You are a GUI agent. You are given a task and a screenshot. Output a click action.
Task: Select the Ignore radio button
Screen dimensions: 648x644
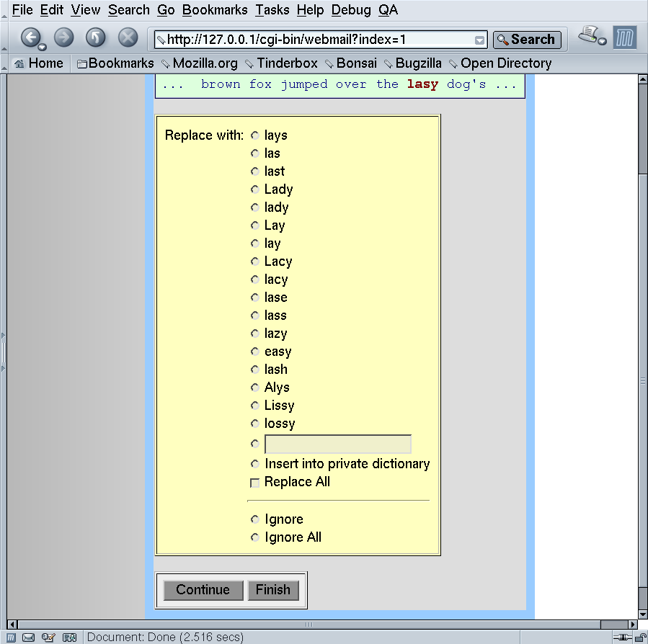click(x=255, y=519)
